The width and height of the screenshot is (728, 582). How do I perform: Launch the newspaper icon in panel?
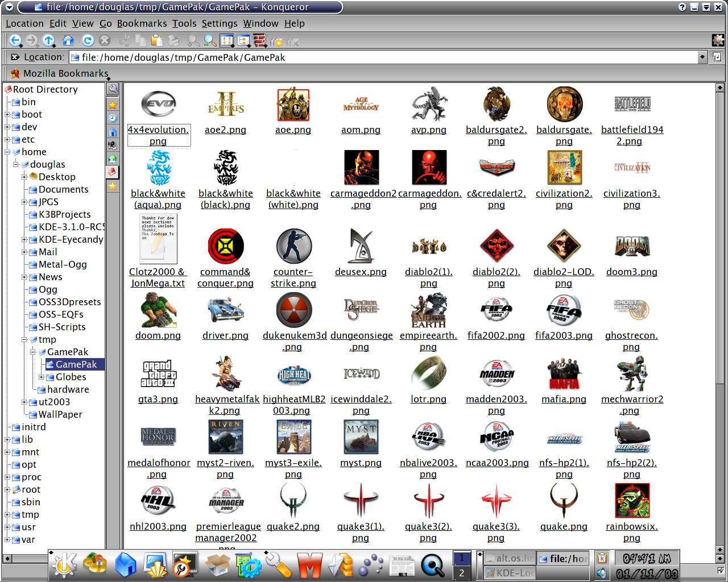pyautogui.click(x=402, y=566)
